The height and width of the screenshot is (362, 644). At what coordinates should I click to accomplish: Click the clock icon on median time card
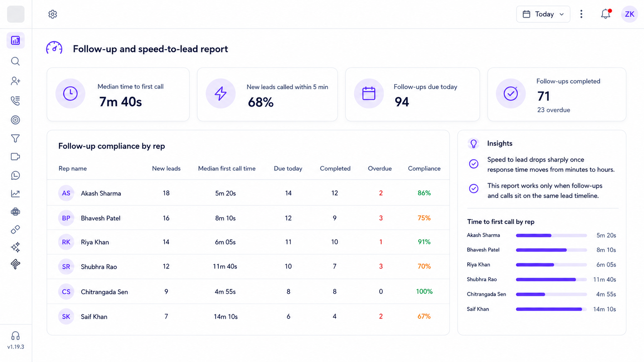tap(70, 93)
